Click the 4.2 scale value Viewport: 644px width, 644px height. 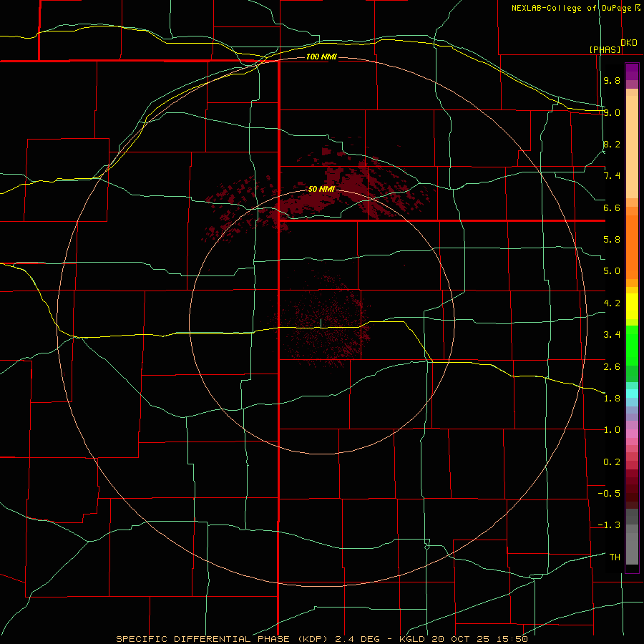[x=612, y=303]
